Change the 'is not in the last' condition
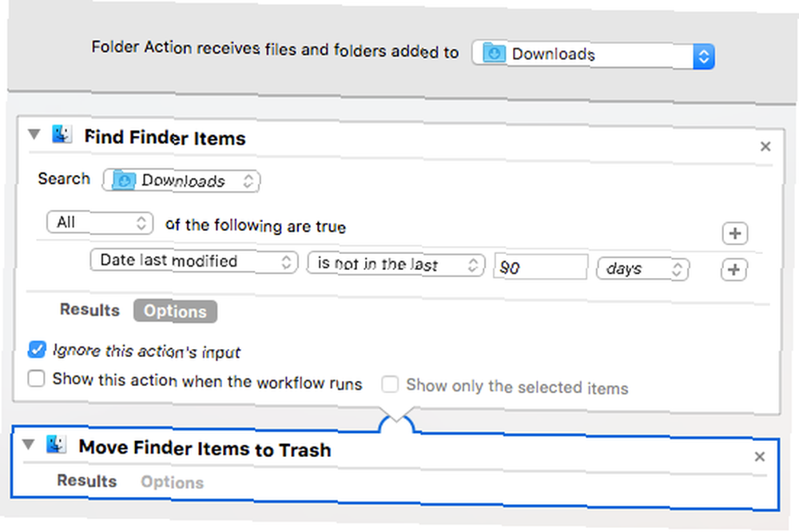 396,264
